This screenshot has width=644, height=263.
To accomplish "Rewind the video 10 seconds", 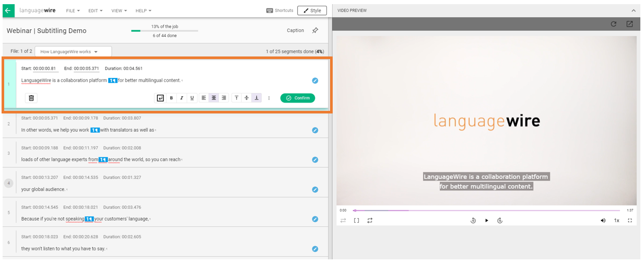I will pyautogui.click(x=473, y=221).
